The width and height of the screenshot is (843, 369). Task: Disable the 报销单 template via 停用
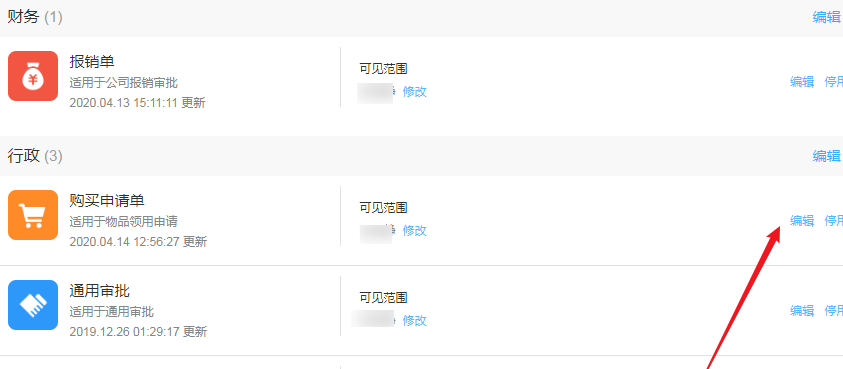[x=834, y=82]
